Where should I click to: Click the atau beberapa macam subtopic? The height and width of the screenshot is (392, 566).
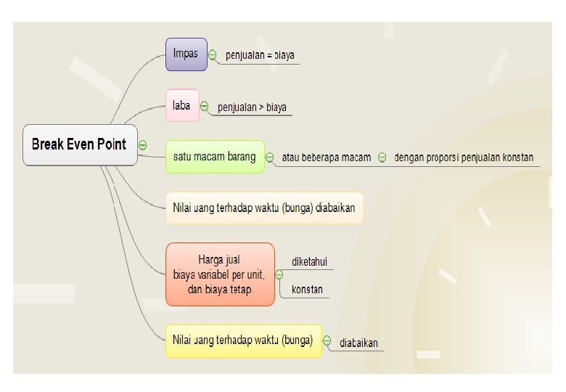coord(326,157)
